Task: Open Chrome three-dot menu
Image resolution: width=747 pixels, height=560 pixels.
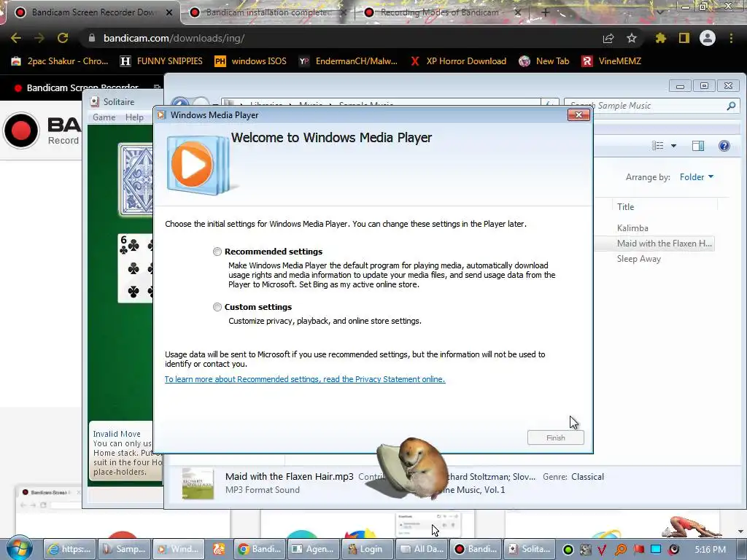Action: pos(731,38)
